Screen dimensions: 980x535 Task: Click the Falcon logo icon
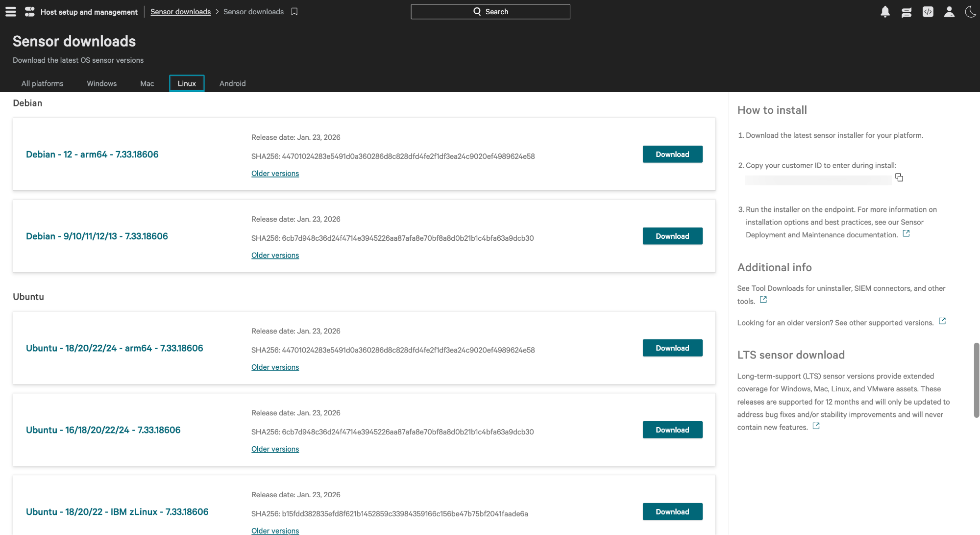point(30,12)
